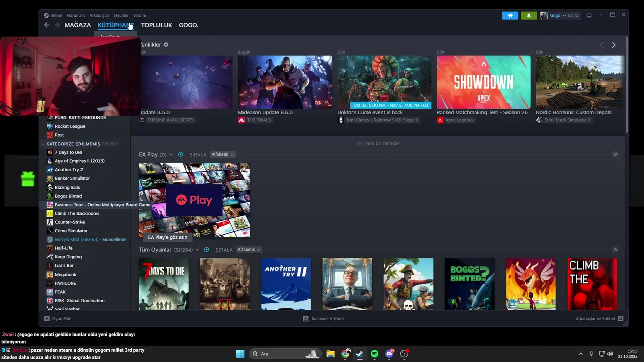Open Yenilikler settings gear
This screenshot has width=644, height=362.
(166, 45)
